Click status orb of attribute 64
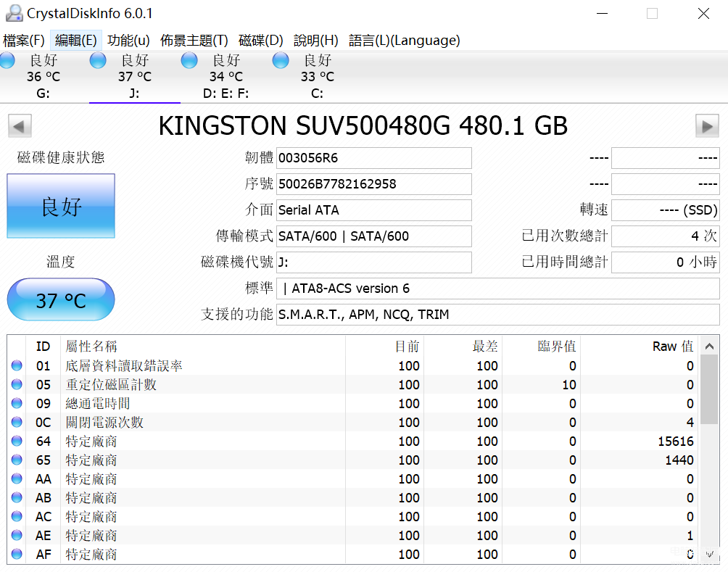Viewport: 728px width, 572px height. pos(17,441)
